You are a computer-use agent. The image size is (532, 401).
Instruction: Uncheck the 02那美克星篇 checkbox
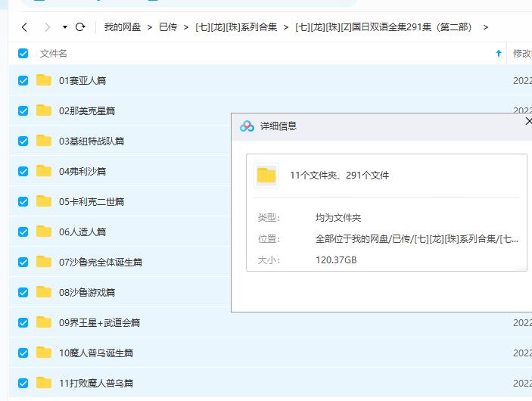coord(23,110)
